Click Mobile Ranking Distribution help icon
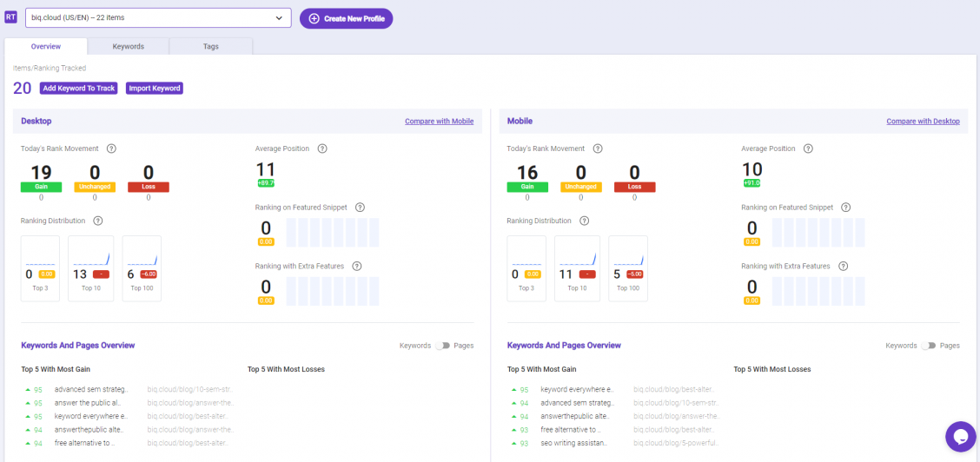 [x=584, y=221]
